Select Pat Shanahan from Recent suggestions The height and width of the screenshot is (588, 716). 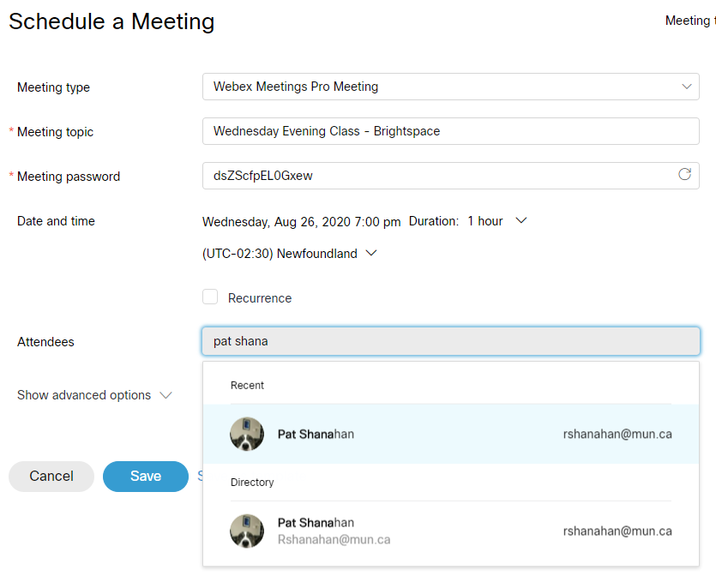[x=451, y=435]
